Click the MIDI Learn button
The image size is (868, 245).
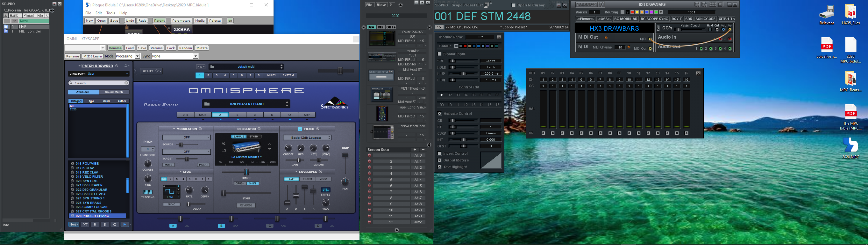click(x=92, y=56)
